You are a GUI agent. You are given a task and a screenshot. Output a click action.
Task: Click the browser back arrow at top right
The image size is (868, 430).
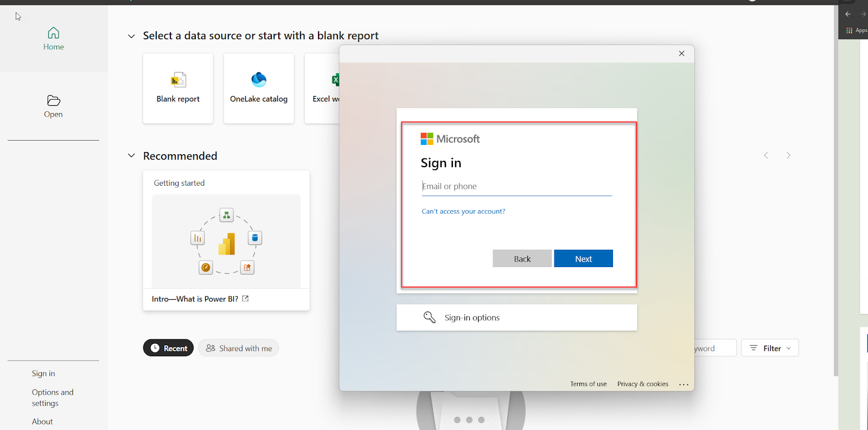(848, 14)
